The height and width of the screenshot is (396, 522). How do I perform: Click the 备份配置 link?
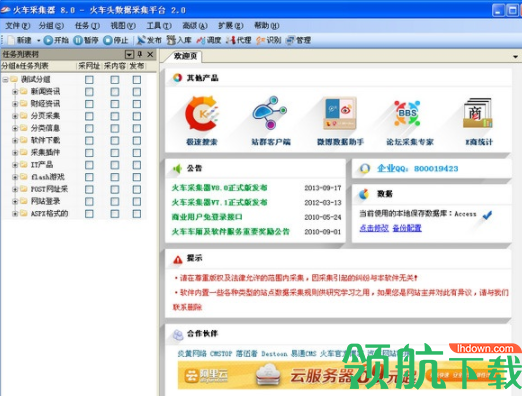[x=407, y=228]
